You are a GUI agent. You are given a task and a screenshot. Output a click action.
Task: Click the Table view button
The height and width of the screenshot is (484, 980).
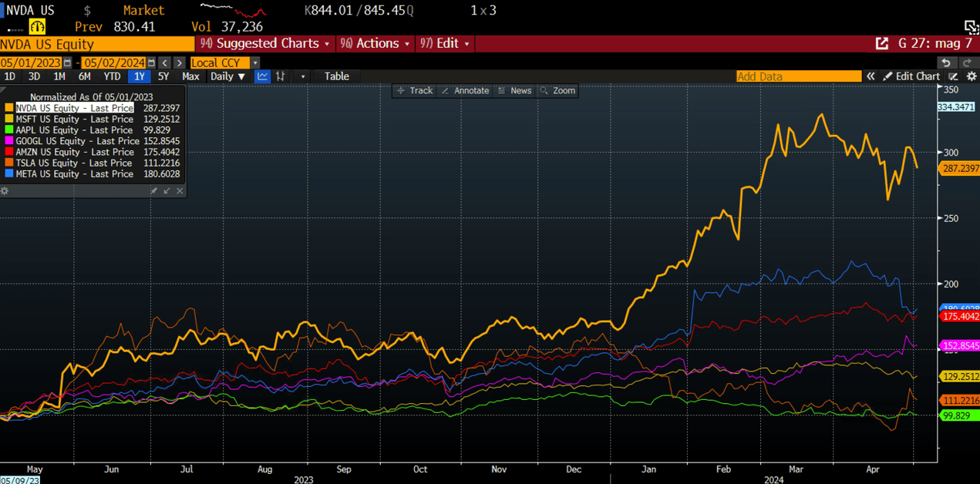[x=336, y=76]
